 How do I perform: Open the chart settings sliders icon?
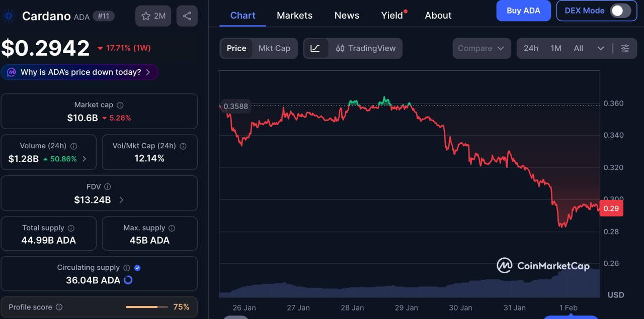coord(625,48)
